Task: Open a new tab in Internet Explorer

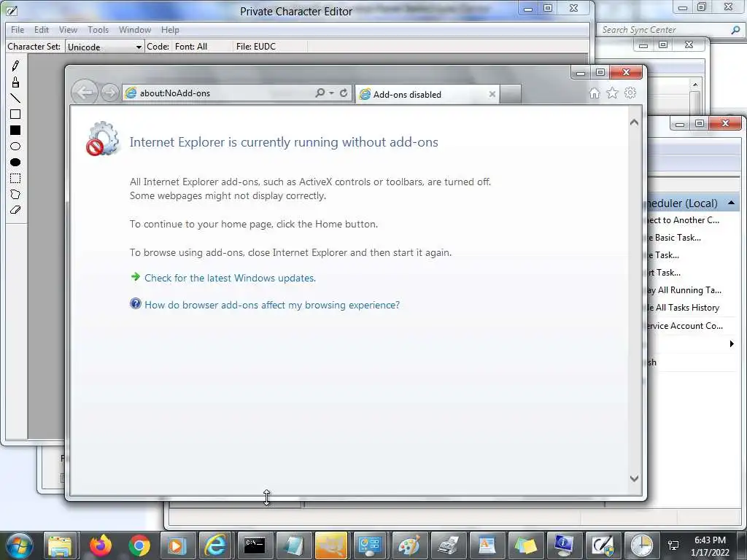Action: click(x=510, y=94)
